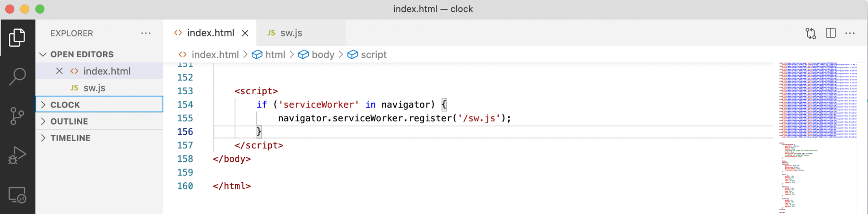Screen dimensions: 868x214
Task: Click the Open Changes compare icon
Action: (811, 33)
